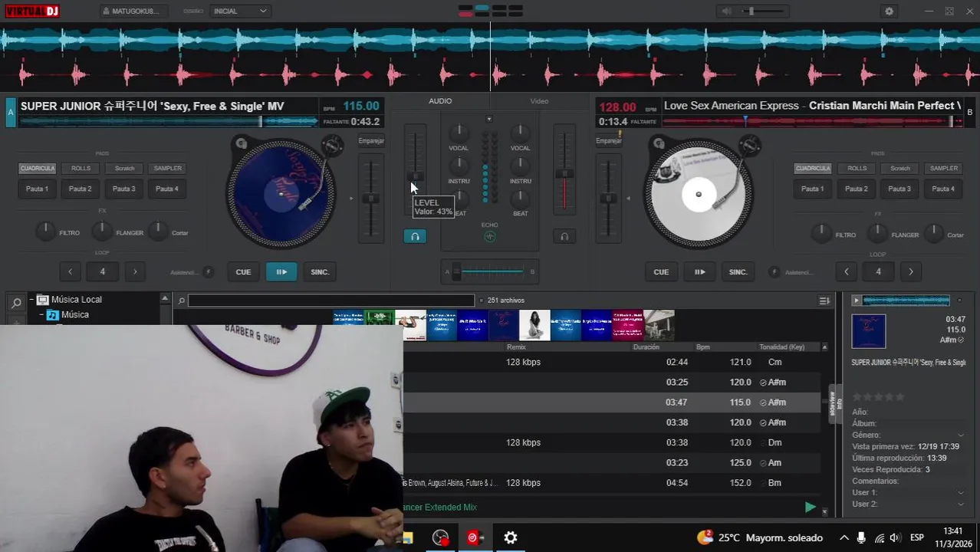This screenshot has height=552, width=980.
Task: Toggle play/pause on deck A
Action: 281,271
